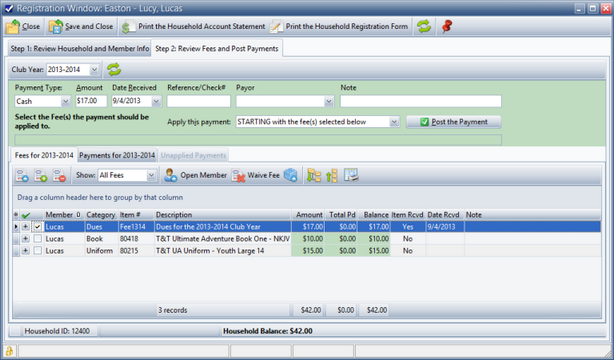This screenshot has width=614, height=360.
Task: Sort by Total Pd column header
Action: click(x=341, y=215)
